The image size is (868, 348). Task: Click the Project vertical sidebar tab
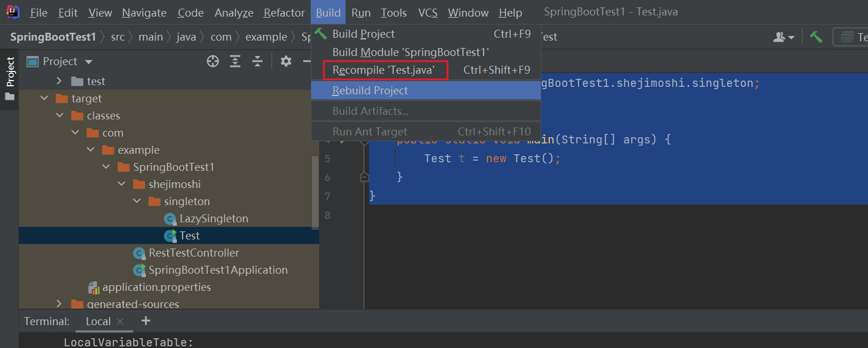pyautogui.click(x=10, y=71)
